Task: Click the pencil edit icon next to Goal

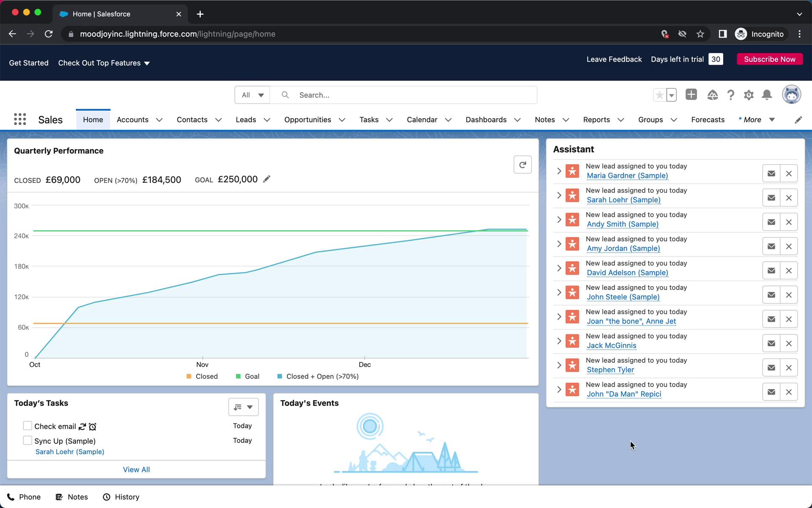Action: click(266, 179)
